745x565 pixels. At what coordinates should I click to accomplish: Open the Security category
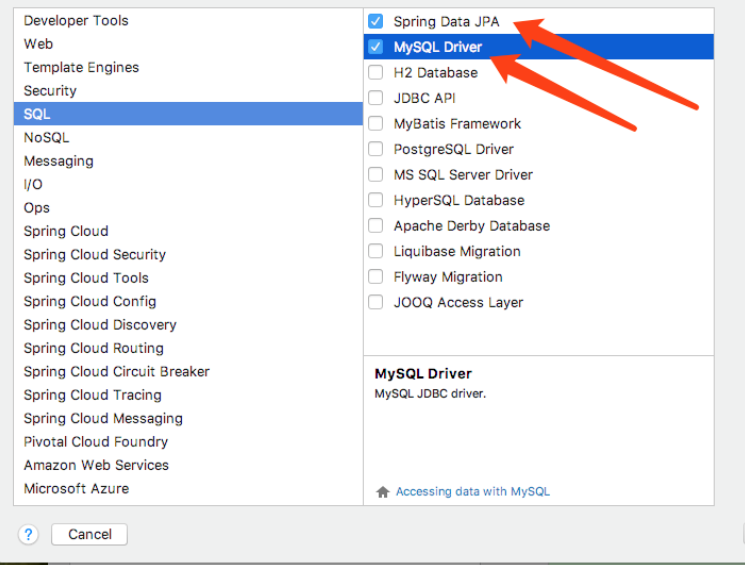click(188, 90)
